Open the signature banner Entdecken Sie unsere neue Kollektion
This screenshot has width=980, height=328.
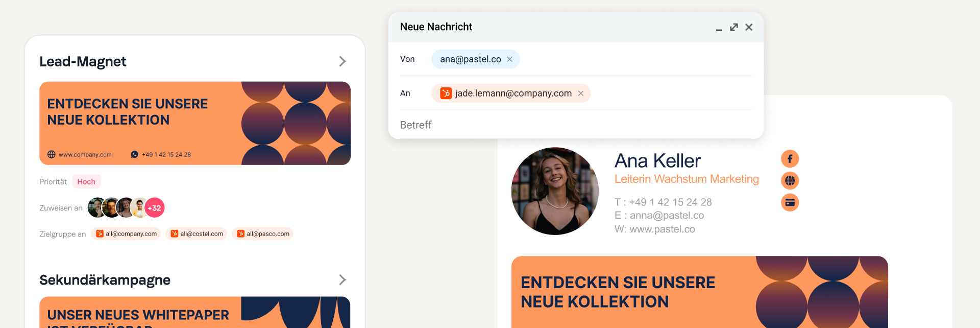point(699,292)
